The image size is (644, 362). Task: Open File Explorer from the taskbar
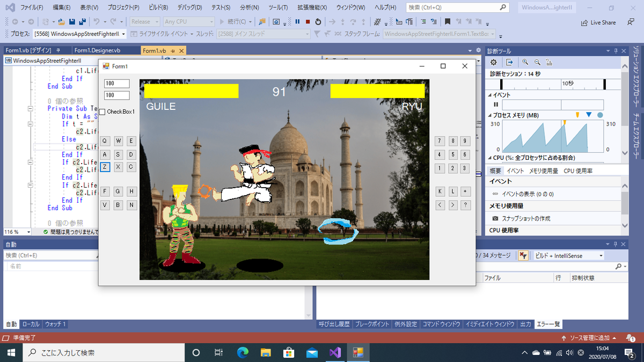[266, 352]
